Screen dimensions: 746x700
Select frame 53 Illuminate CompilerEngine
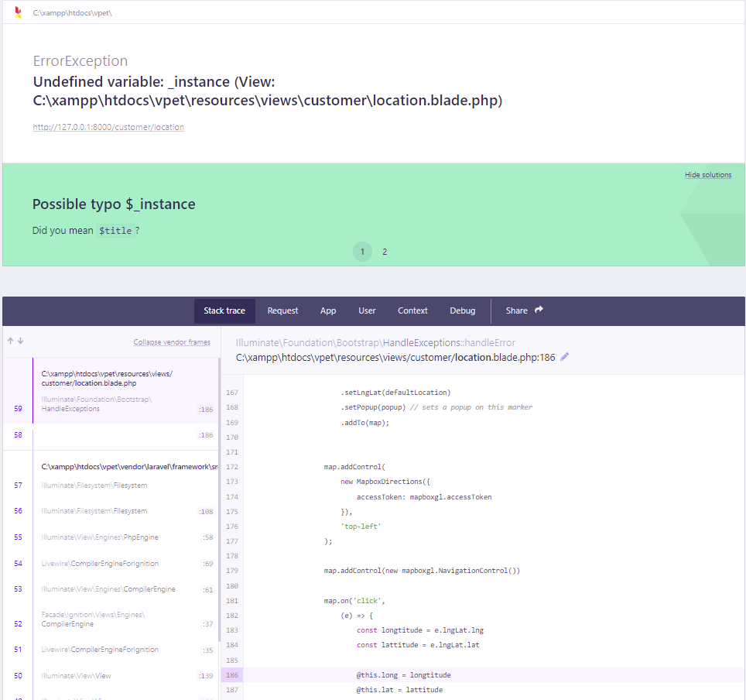point(111,589)
